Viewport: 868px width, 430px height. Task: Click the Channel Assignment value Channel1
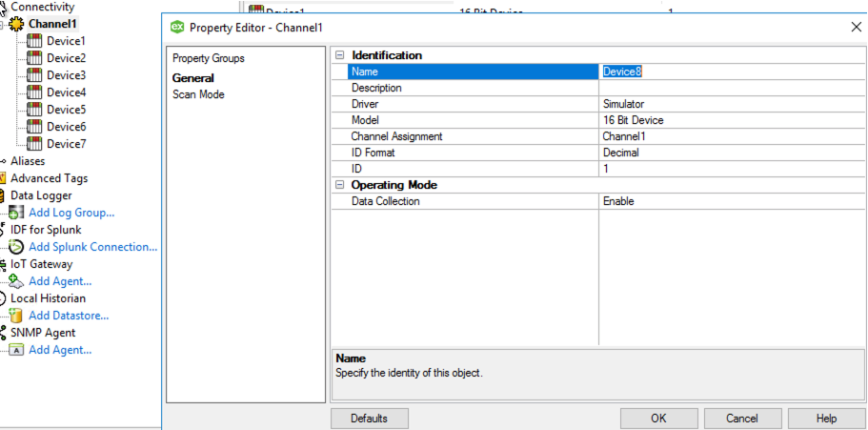[x=624, y=136]
